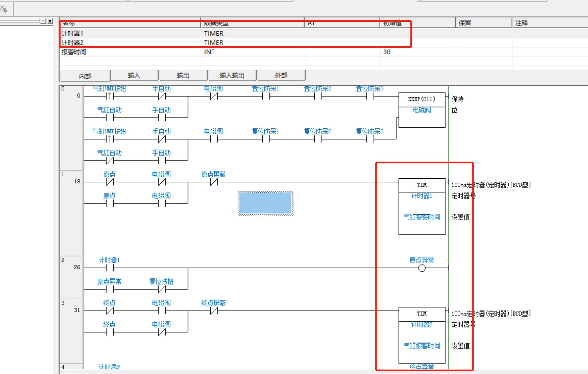Viewport: 588px width, 374px height.
Task: Select the 报警时间 variable row
Action: pos(74,52)
